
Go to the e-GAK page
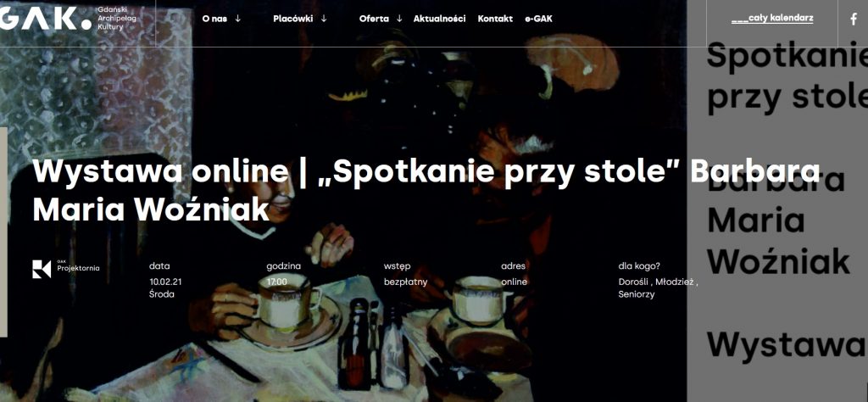538,19
